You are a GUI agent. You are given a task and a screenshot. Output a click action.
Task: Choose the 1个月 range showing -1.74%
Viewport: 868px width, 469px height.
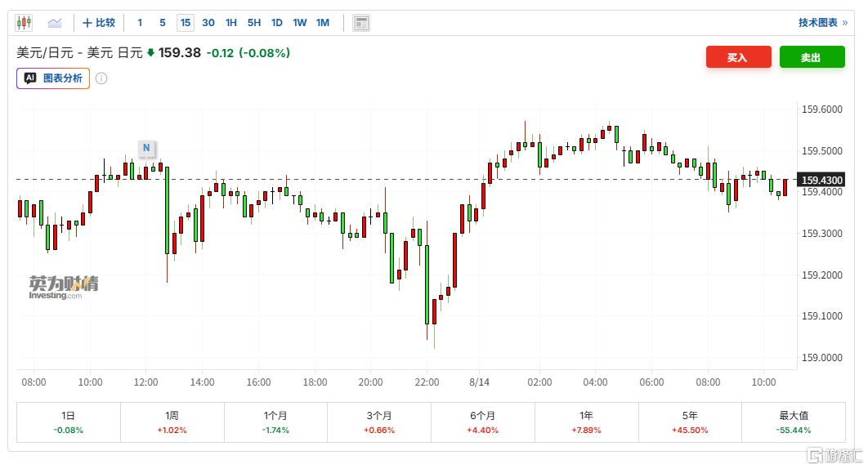[275, 422]
